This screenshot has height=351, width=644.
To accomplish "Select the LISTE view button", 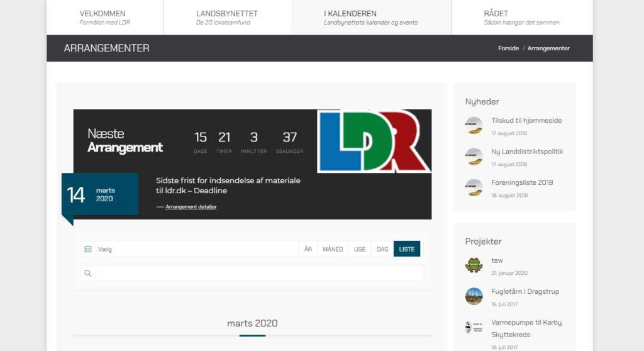I will click(407, 249).
